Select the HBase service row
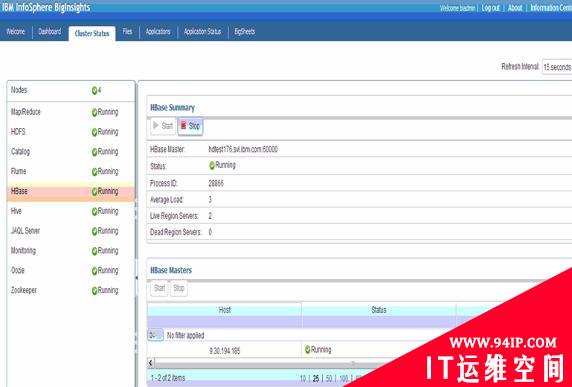The image size is (572, 387). (x=71, y=191)
